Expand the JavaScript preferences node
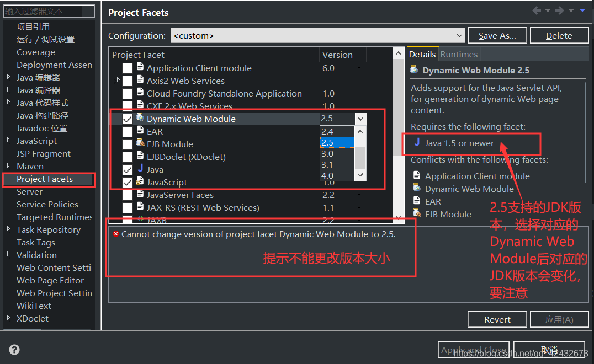Viewport: 594px width, 364px height. pyautogui.click(x=9, y=141)
